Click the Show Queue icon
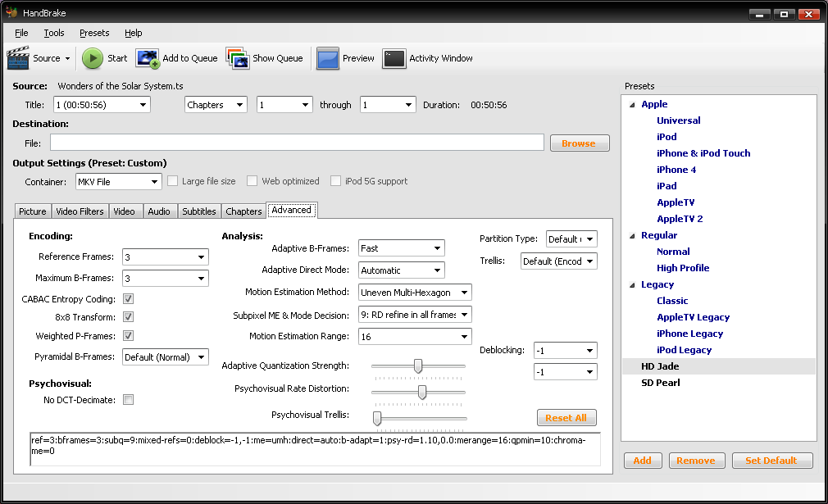 coord(238,58)
